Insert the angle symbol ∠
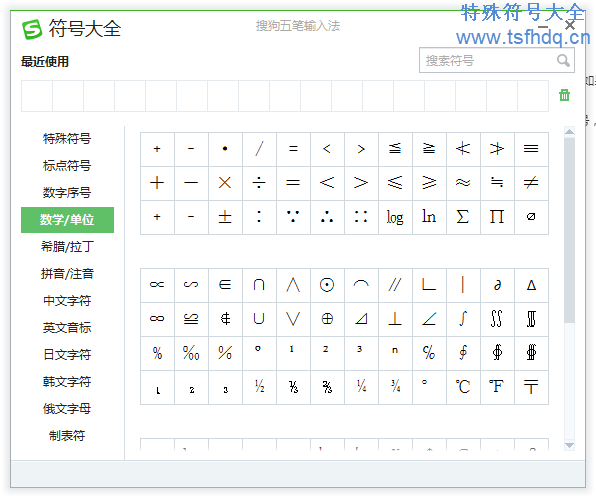The image size is (596, 498). [429, 319]
